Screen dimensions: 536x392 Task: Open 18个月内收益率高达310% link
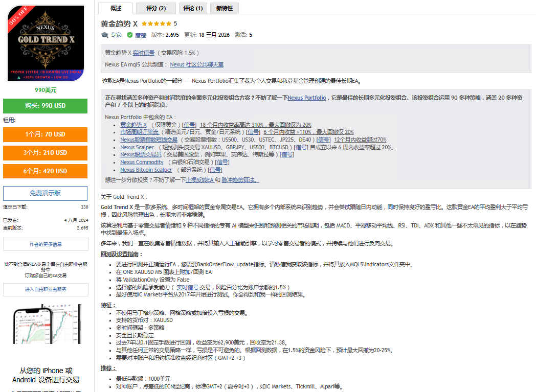coord(256,125)
